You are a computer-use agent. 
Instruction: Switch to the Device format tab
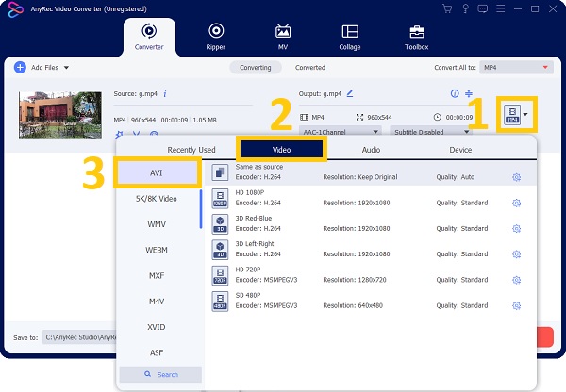[460, 150]
